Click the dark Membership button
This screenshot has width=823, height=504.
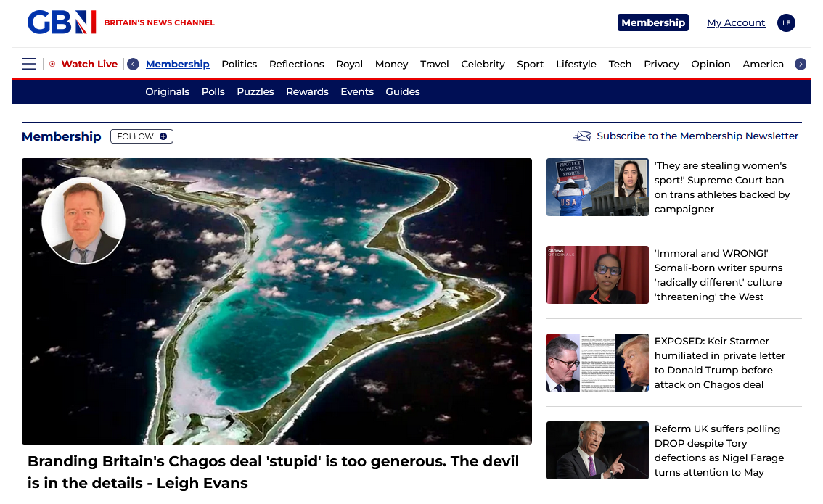[x=652, y=22]
